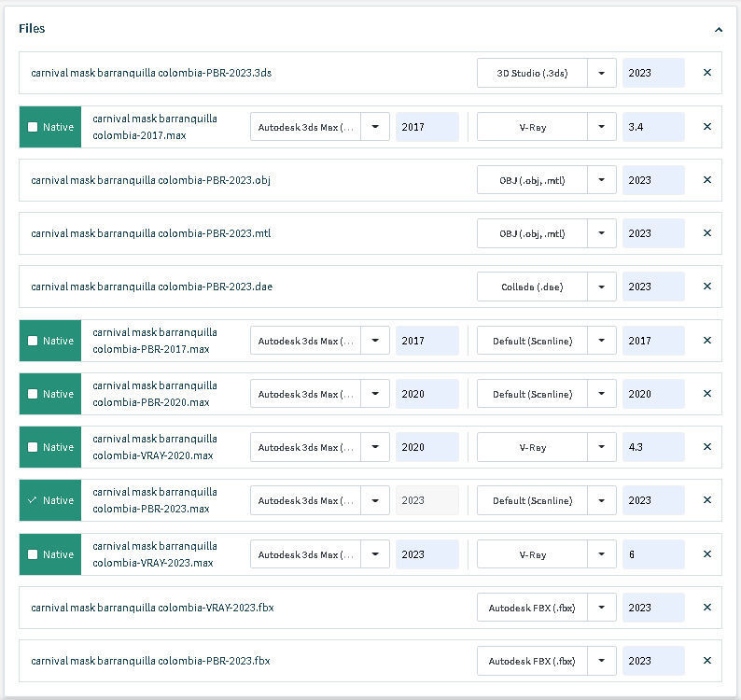Viewport: 741px width, 700px height.
Task: Click the V-Ray version field showing 3.4
Action: point(653,127)
